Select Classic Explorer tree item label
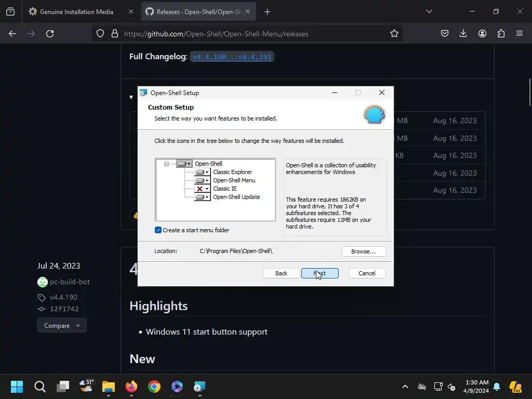Viewport: 532px width, 399px height. click(232, 172)
